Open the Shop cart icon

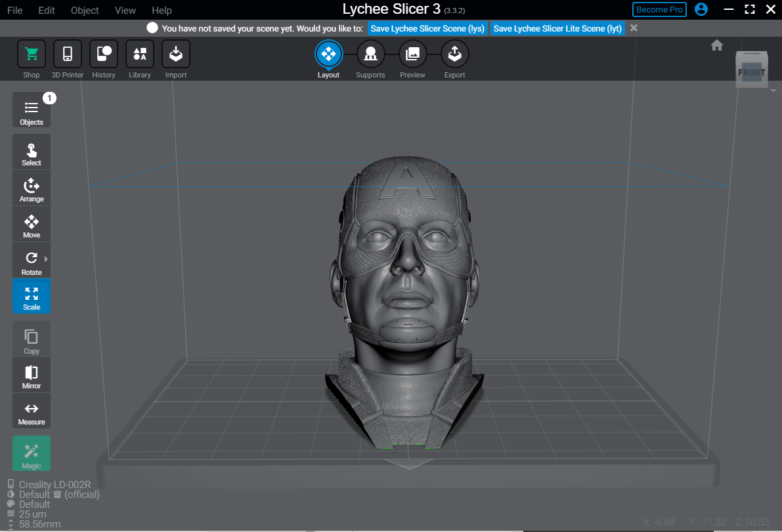pos(32,54)
